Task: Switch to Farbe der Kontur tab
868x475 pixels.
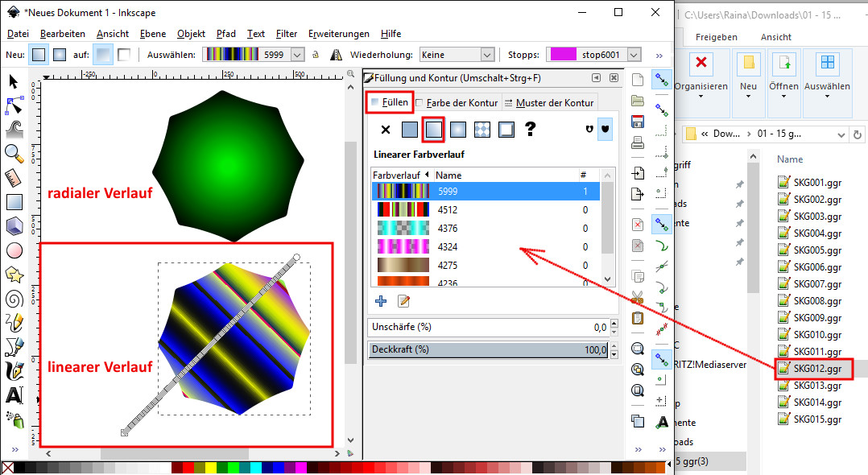Action: (457, 102)
